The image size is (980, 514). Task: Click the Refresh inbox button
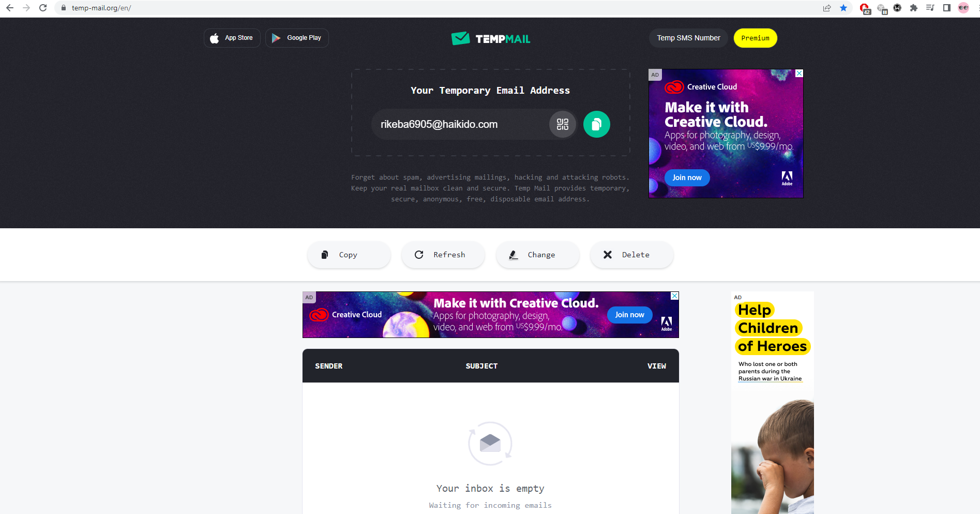click(443, 255)
